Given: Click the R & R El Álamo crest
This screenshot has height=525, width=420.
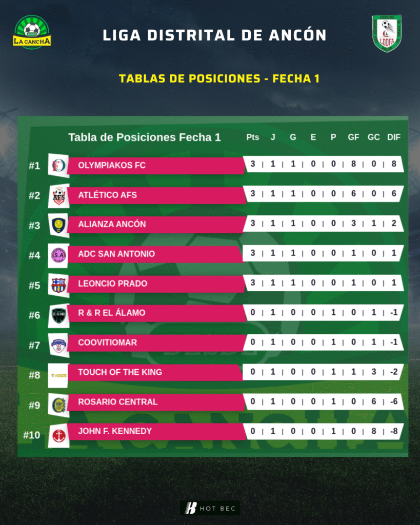Looking at the screenshot, I should click(x=58, y=314).
